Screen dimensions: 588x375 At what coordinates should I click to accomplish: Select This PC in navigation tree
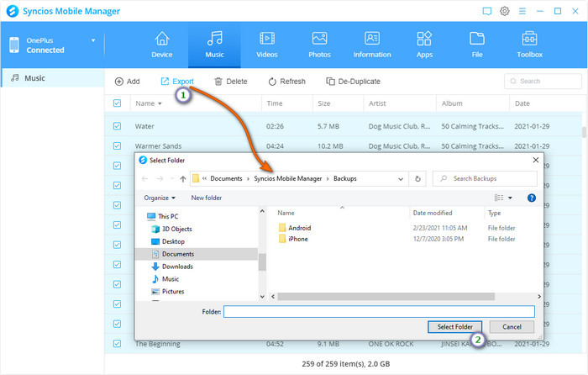point(163,216)
